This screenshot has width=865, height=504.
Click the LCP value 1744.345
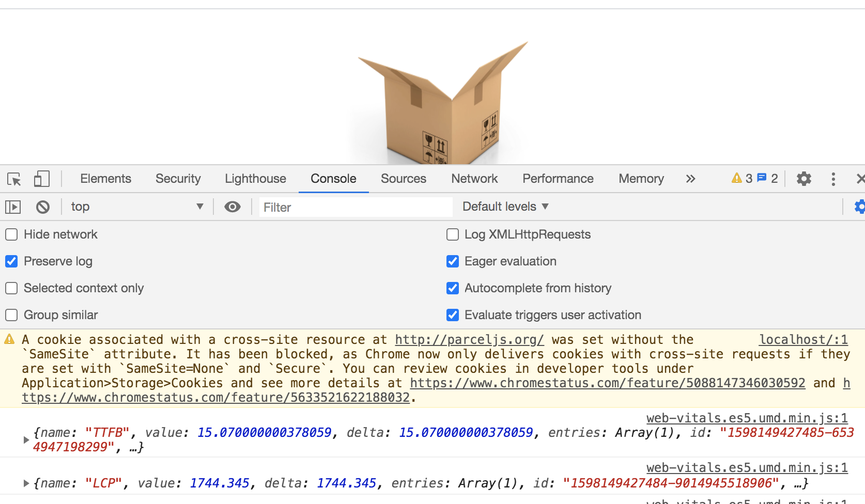(x=220, y=483)
